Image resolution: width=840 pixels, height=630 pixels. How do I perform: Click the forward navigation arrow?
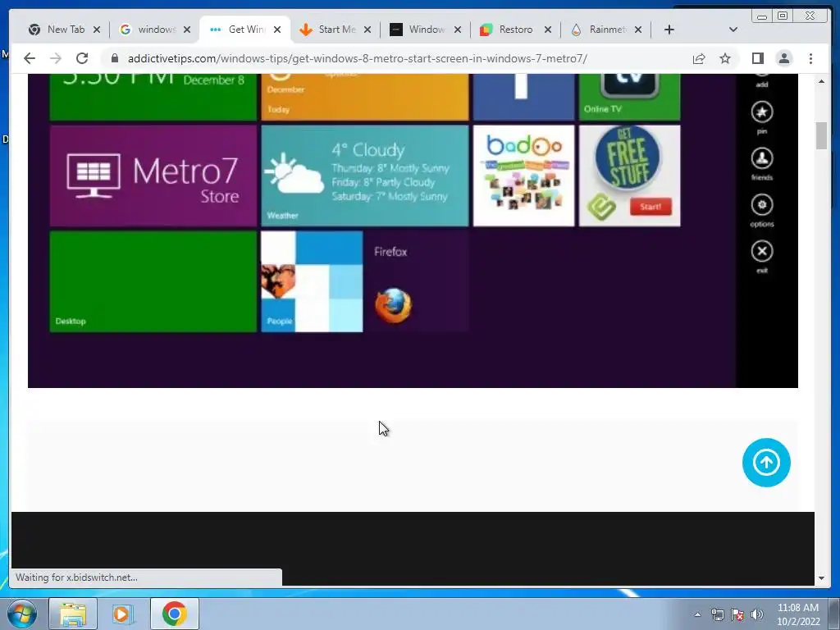click(56, 58)
